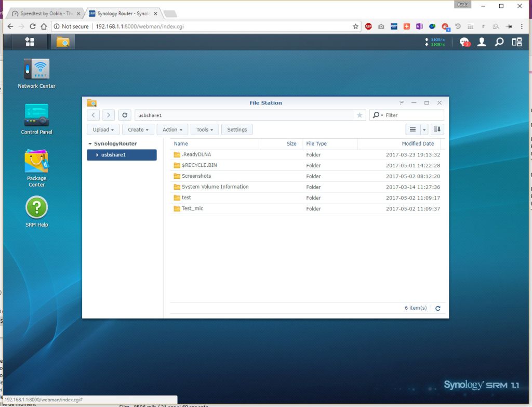Screen dimensions: 532x407
Task: Open the Control Panel desktop icon
Action: click(36, 115)
